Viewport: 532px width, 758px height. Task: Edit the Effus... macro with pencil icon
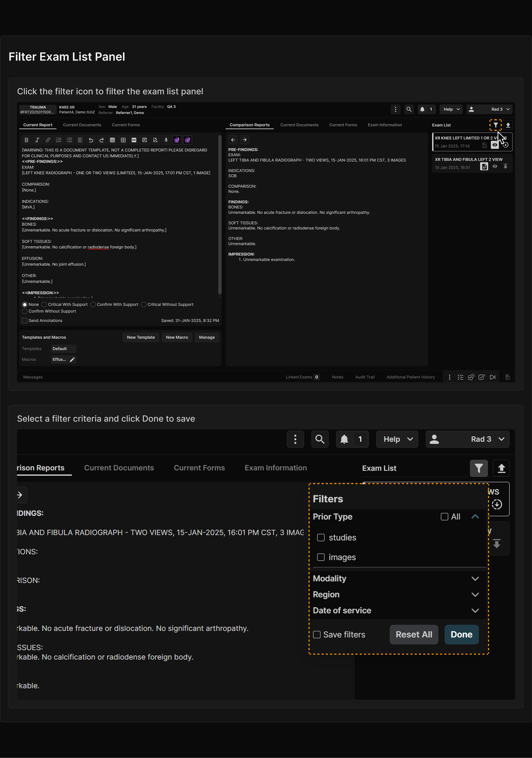[x=72, y=360]
